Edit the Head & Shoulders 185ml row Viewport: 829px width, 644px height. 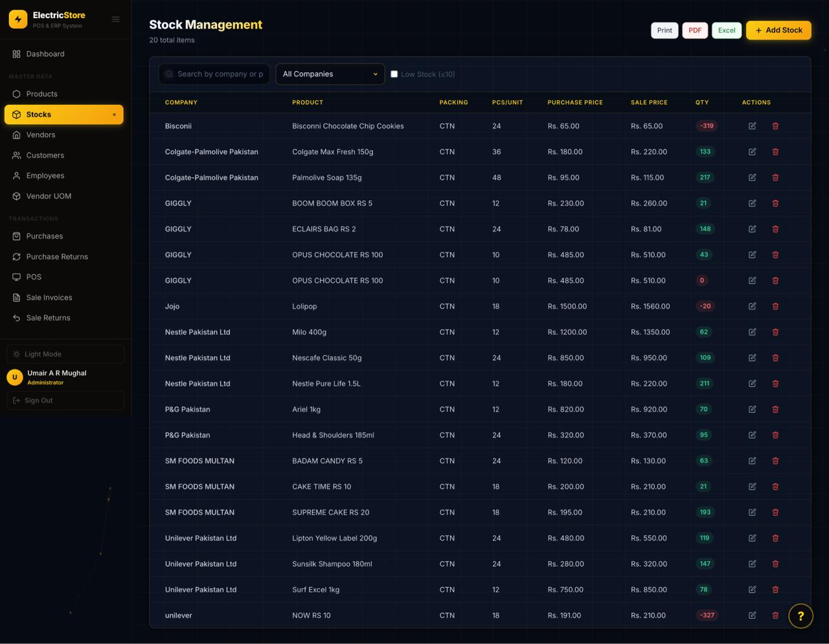pyautogui.click(x=752, y=435)
